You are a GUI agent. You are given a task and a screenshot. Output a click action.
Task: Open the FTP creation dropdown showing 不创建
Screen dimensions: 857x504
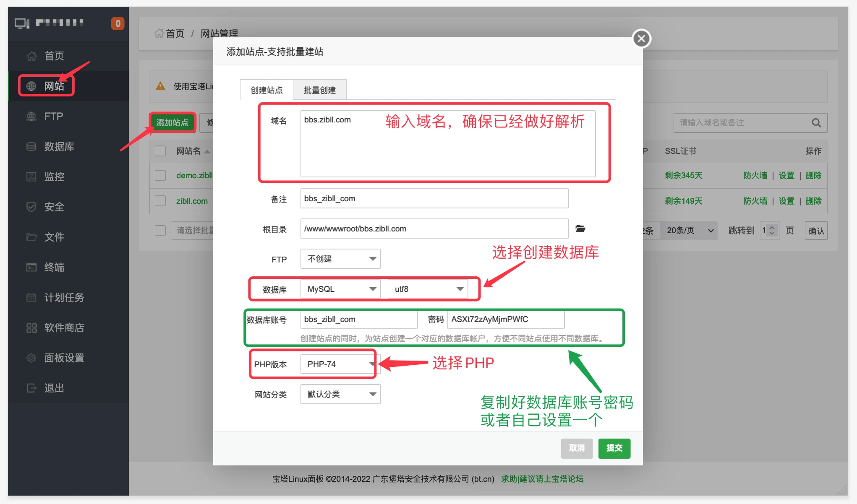(x=340, y=259)
